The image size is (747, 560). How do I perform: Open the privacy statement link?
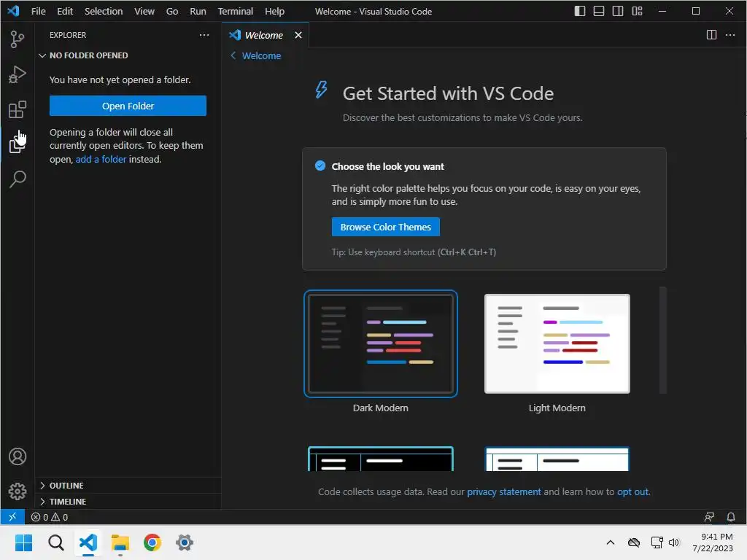point(503,491)
